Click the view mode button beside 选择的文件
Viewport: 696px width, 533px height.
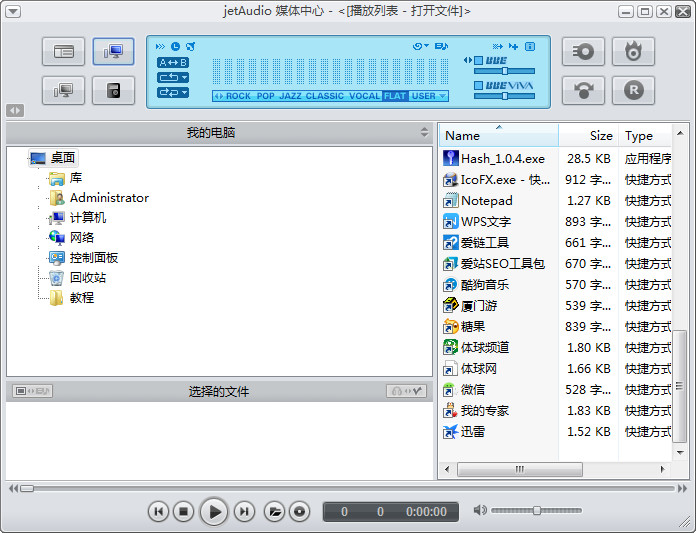click(x=32, y=391)
